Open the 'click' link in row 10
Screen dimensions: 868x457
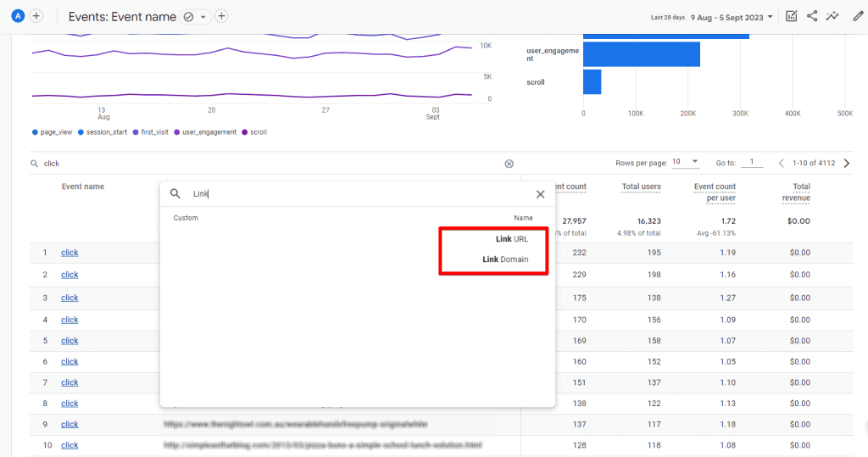tap(70, 445)
